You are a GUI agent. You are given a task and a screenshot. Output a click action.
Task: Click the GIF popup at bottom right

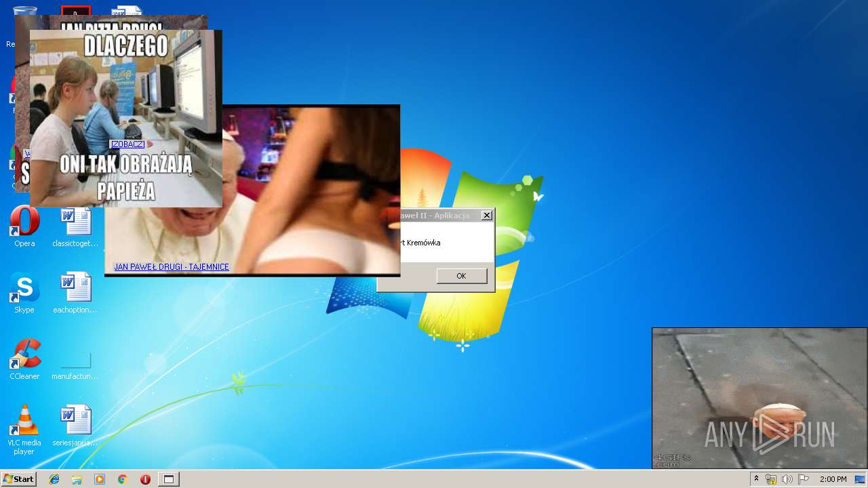(759, 399)
